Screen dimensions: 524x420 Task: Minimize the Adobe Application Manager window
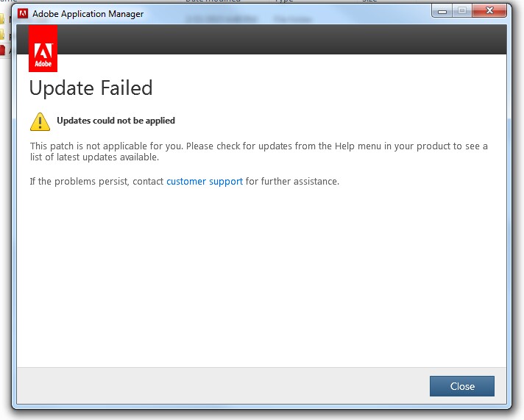click(442, 11)
